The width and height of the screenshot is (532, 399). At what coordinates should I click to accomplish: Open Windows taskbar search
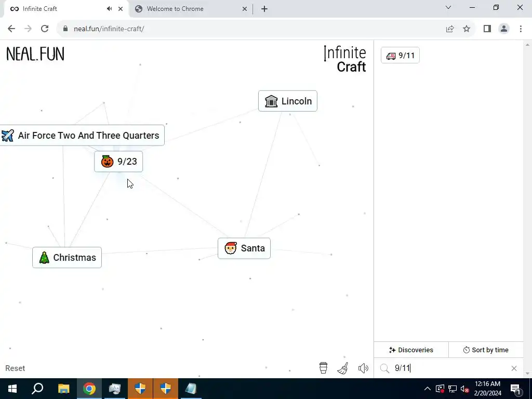37,389
